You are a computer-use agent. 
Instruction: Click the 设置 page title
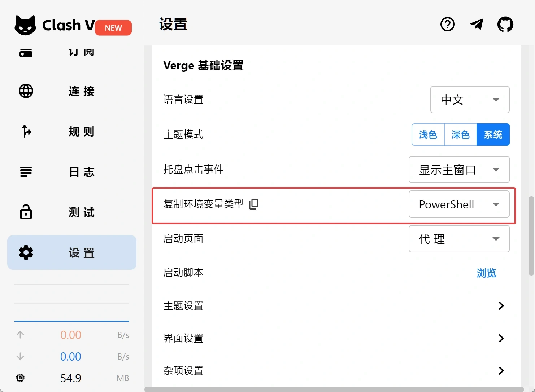point(173,25)
